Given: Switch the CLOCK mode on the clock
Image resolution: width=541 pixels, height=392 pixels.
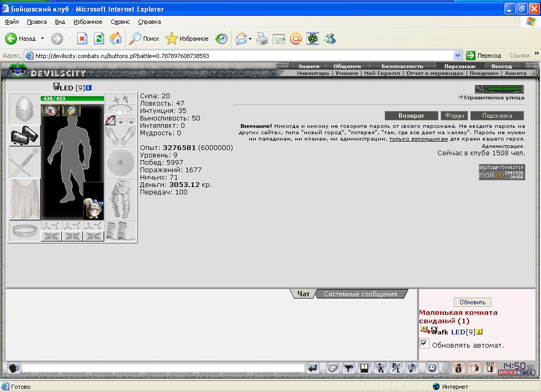Looking at the screenshot, I should [507, 372].
